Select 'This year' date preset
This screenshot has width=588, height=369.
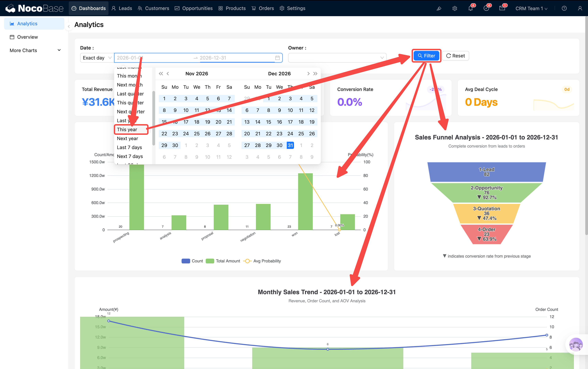point(127,130)
